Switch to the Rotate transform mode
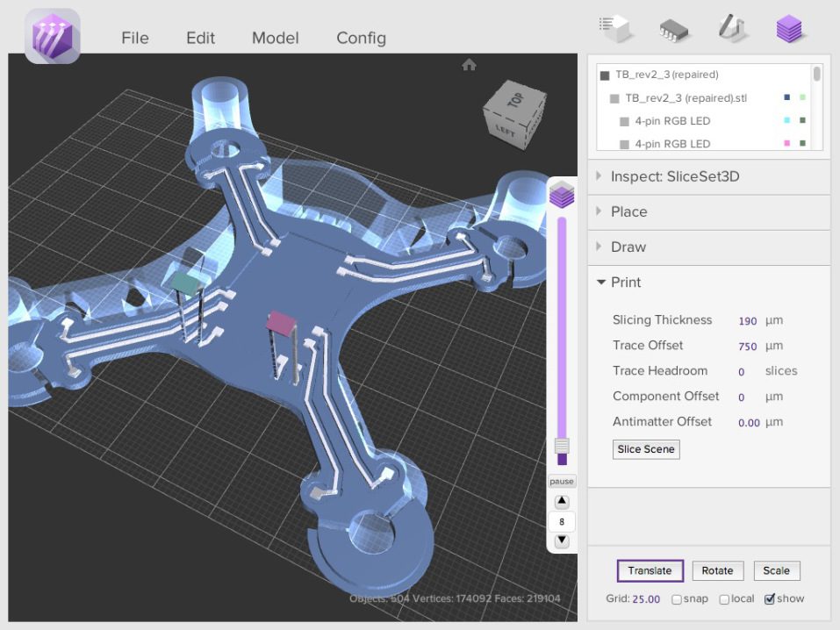This screenshot has width=840, height=630. pyautogui.click(x=717, y=570)
